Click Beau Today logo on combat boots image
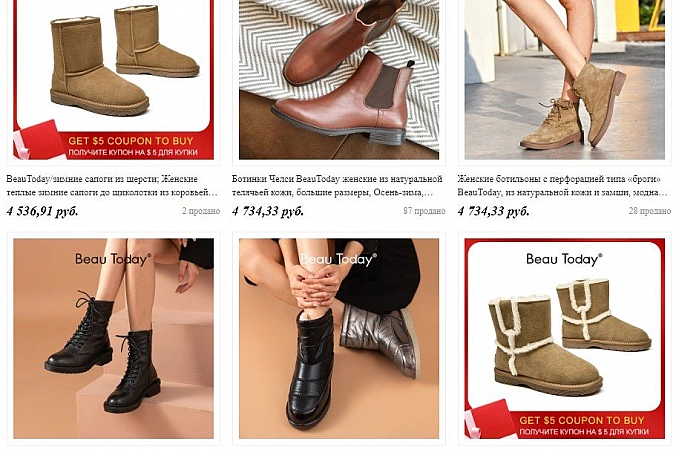This screenshot has width=676, height=450. tap(113, 259)
